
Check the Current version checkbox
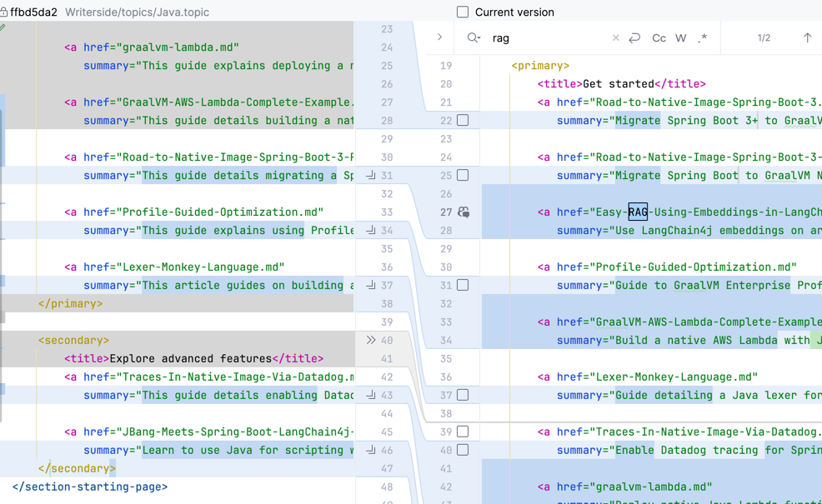463,12
